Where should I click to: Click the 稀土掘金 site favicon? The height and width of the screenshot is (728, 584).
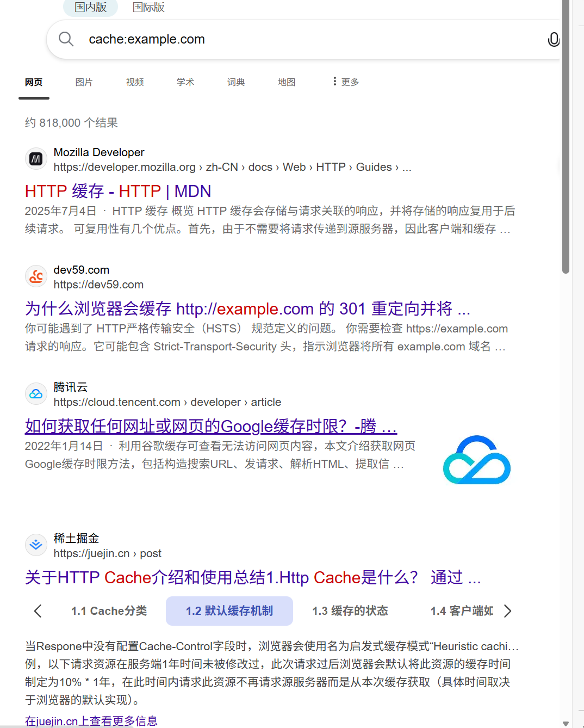tap(36, 545)
